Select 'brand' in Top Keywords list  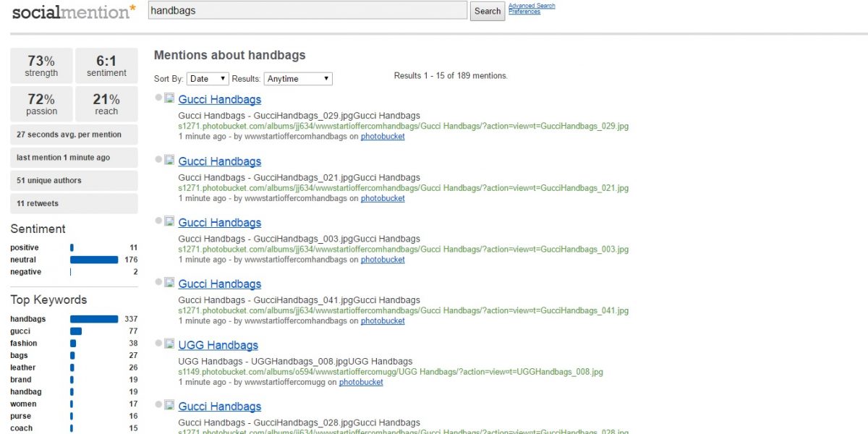coord(21,380)
